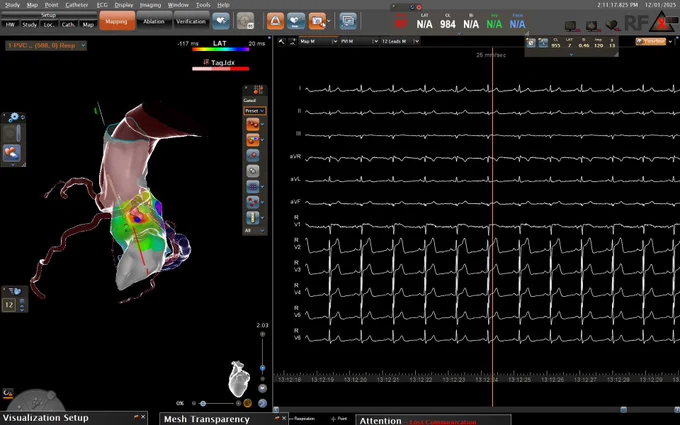
Task: Click the orange snapshot camera icon
Action: (317, 21)
